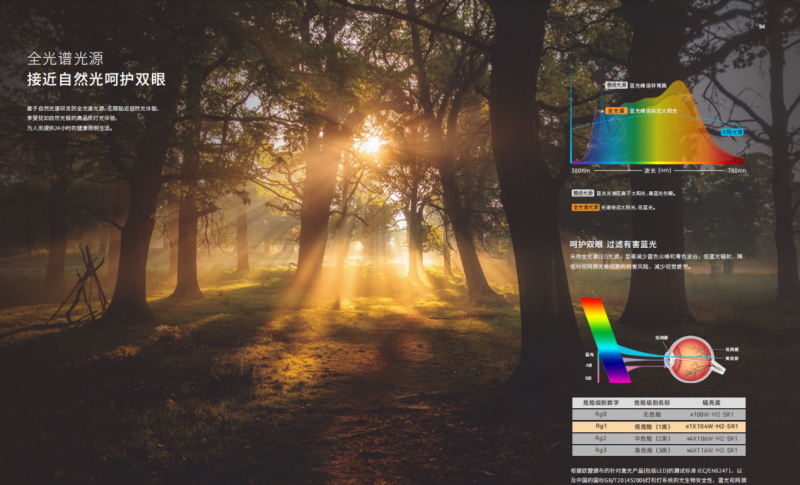The height and width of the screenshot is (485, 800).
Task: Select the Rg3 高危险 table row
Action: 662,451
